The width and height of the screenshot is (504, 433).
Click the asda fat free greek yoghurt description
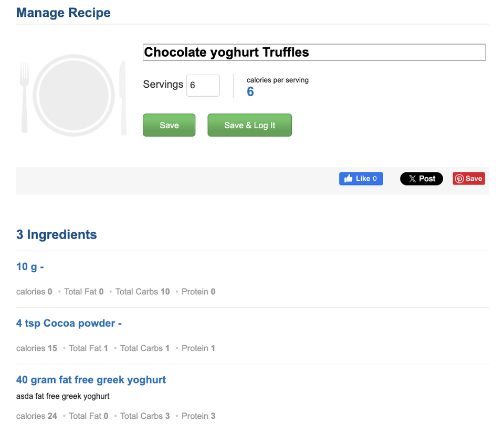[x=62, y=396]
